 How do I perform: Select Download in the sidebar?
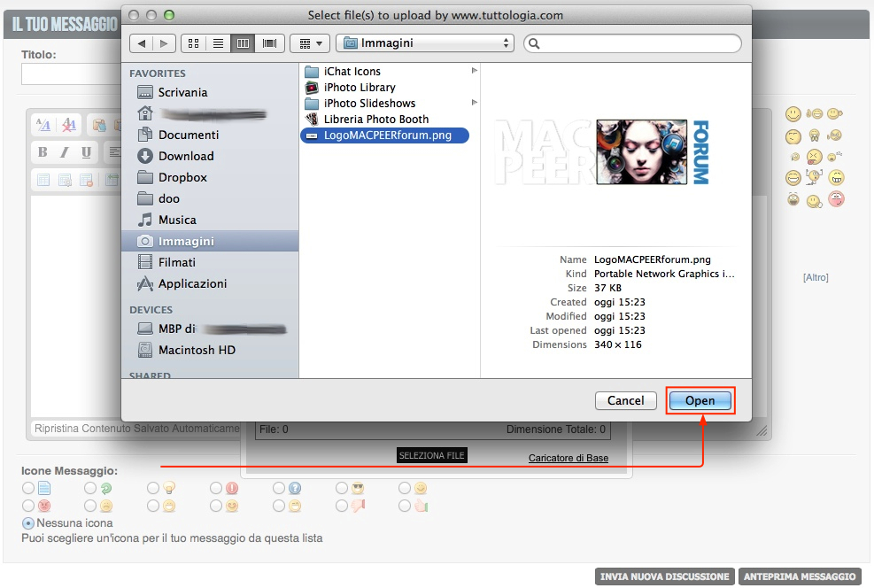pyautogui.click(x=210, y=156)
